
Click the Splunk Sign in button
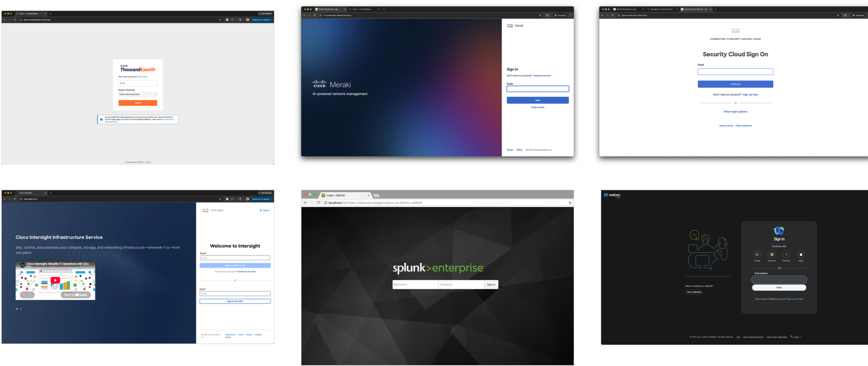click(x=491, y=284)
